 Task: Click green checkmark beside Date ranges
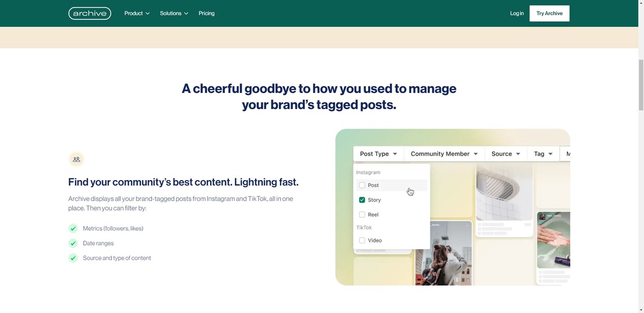click(73, 243)
